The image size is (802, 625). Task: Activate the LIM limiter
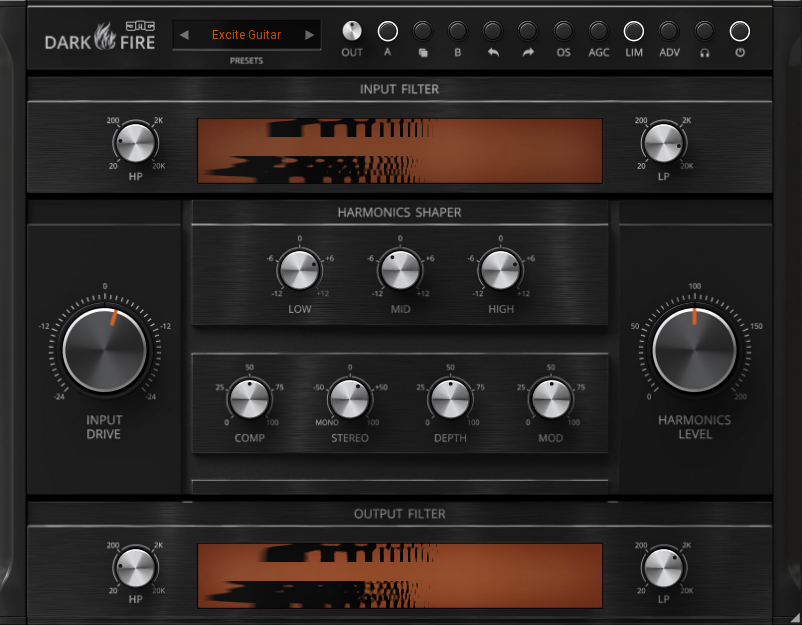pos(633,30)
